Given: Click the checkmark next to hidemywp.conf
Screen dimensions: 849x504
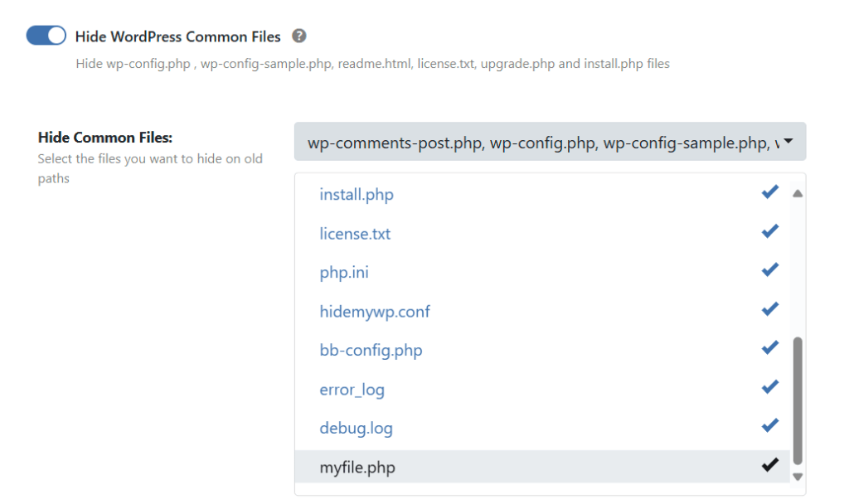Looking at the screenshot, I should (769, 308).
